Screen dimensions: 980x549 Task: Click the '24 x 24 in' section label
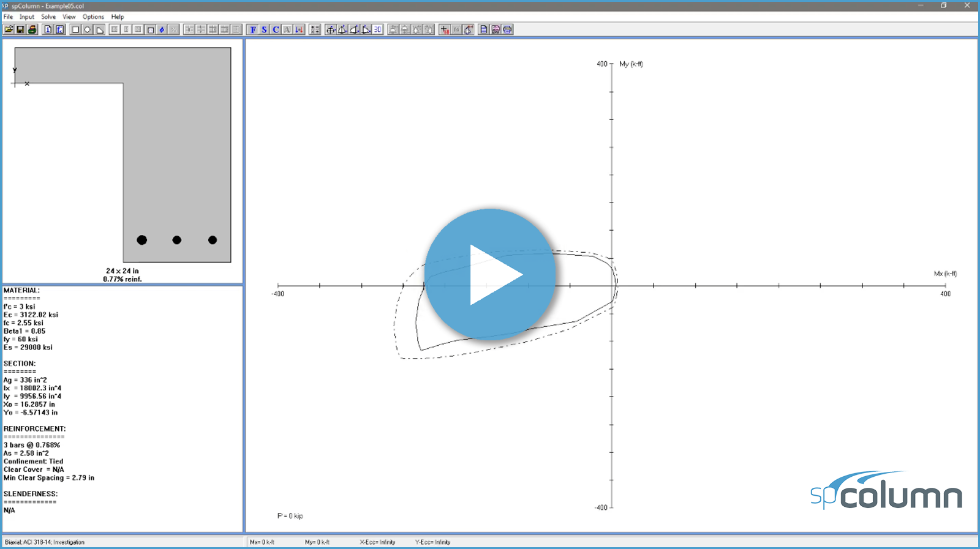point(123,271)
